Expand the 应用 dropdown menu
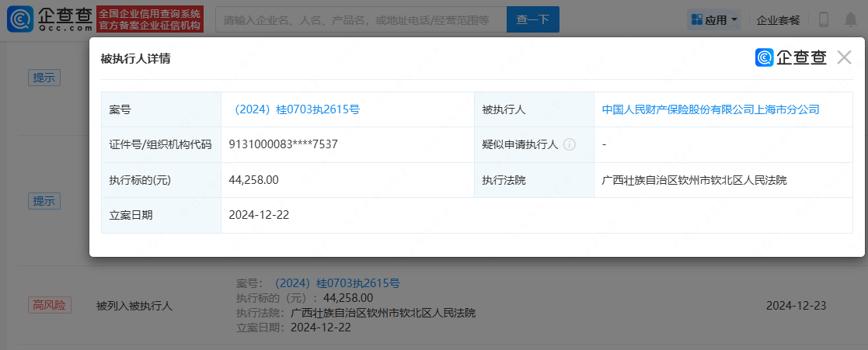868x350 pixels. tap(714, 20)
